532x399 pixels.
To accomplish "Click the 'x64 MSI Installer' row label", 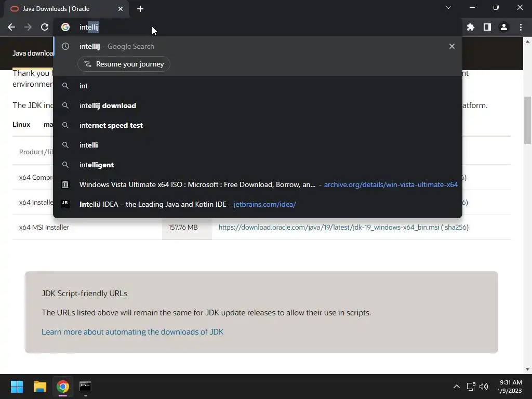I will pos(44,228).
